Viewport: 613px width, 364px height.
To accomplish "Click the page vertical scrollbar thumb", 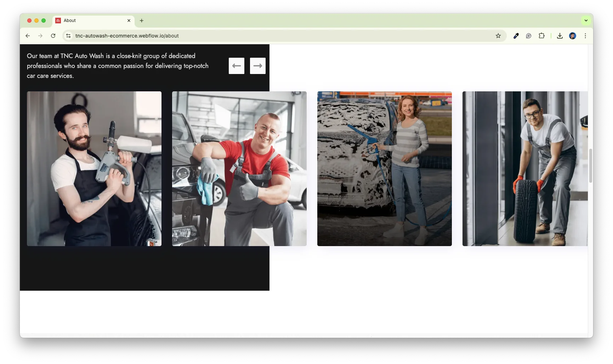I will point(590,166).
